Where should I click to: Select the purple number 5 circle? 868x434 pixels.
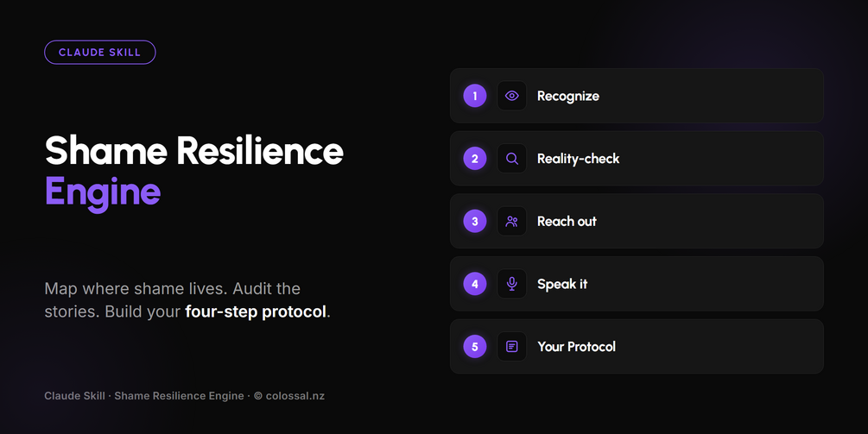pyautogui.click(x=475, y=347)
